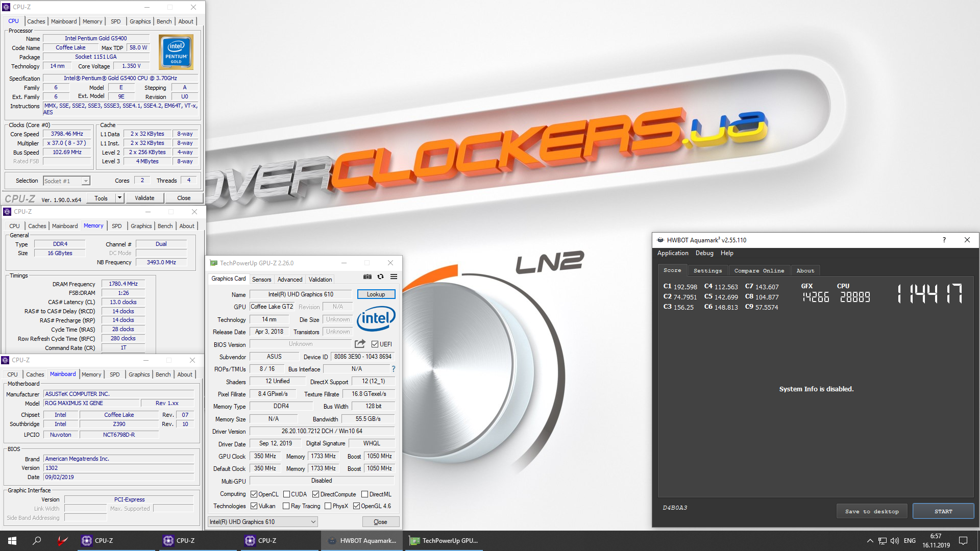The image size is (980, 551).
Task: Click the network tray icon
Action: pos(883,541)
